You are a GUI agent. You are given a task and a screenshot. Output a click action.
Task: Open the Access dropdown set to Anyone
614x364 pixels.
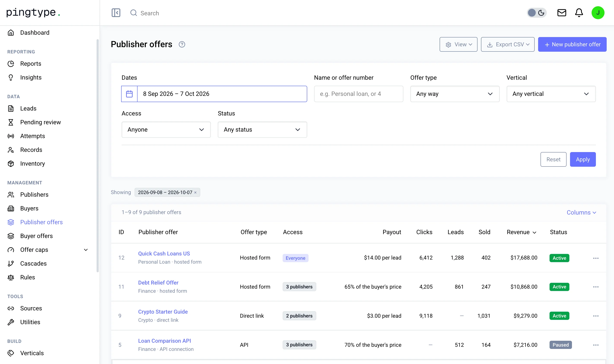[x=166, y=130]
